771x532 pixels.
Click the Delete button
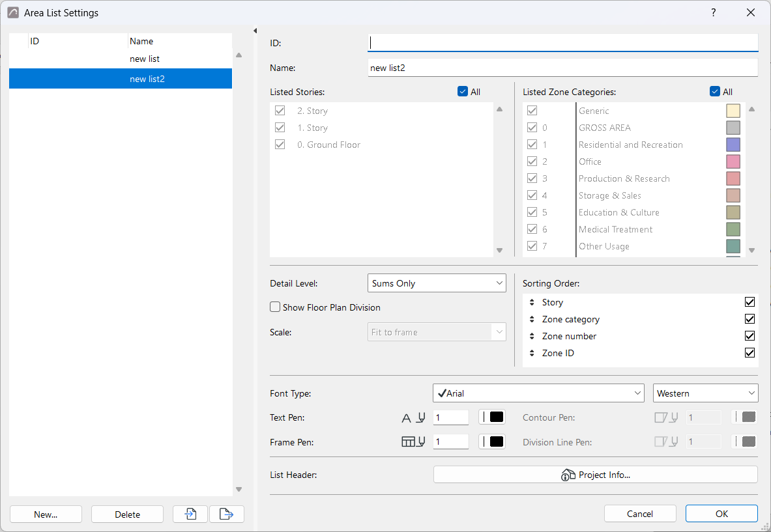127,514
